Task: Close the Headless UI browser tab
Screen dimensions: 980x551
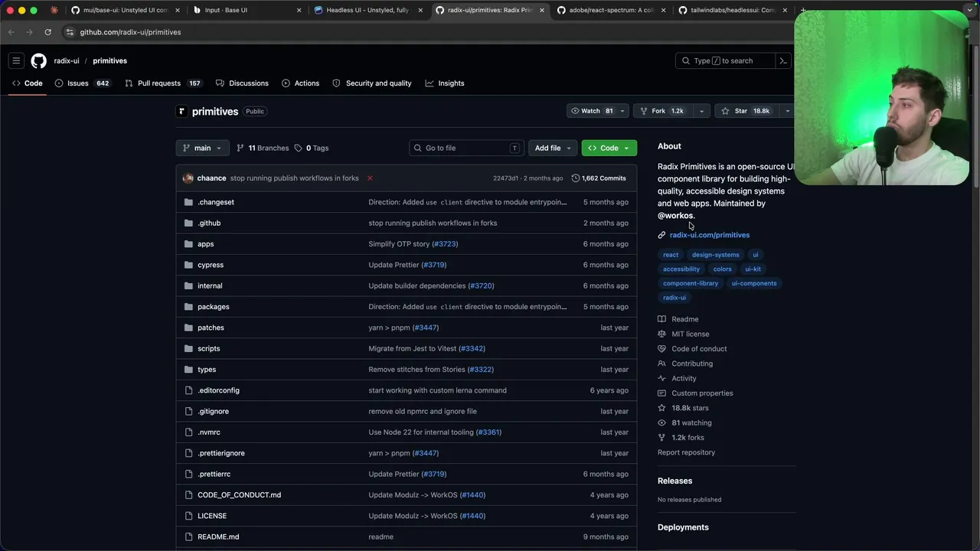Action: (x=420, y=11)
